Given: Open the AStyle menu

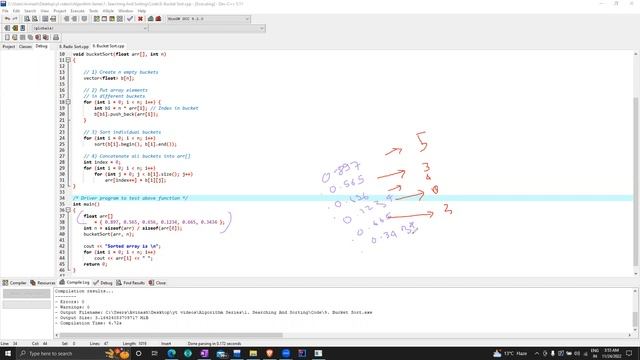Looking at the screenshot, I should click(108, 11).
